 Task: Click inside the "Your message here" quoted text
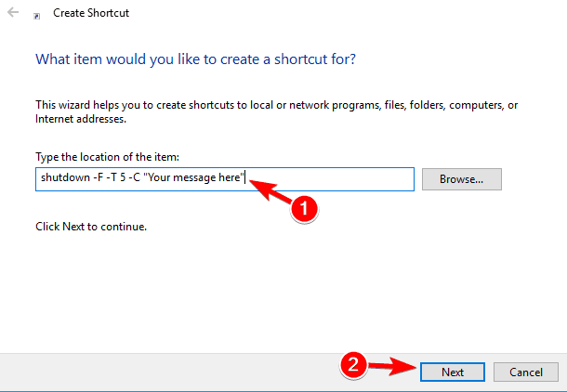194,177
